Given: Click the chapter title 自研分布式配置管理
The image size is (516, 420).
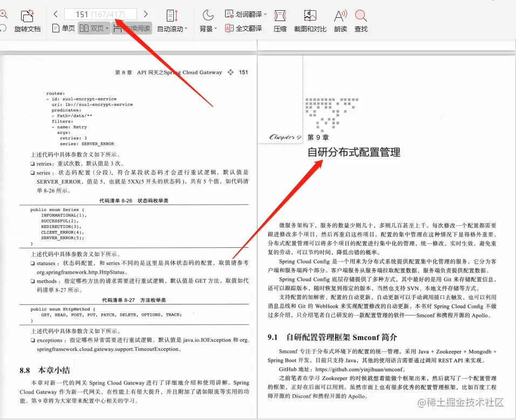Looking at the screenshot, I should point(354,152).
